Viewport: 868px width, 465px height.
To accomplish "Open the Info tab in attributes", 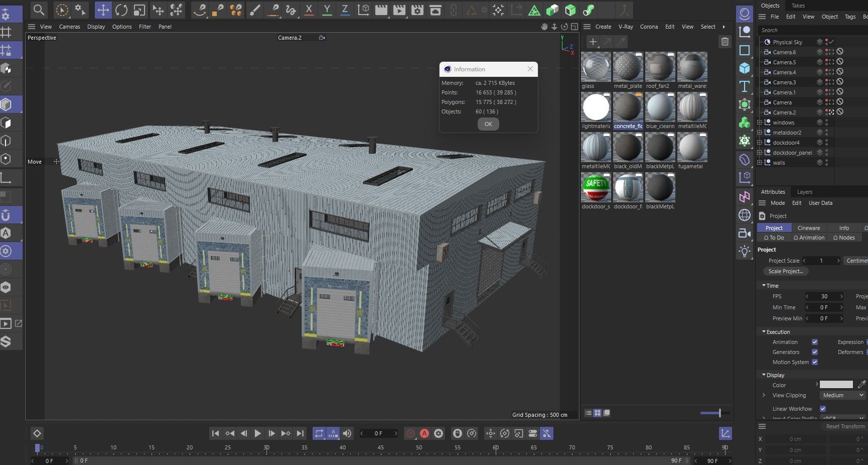I will click(x=844, y=228).
